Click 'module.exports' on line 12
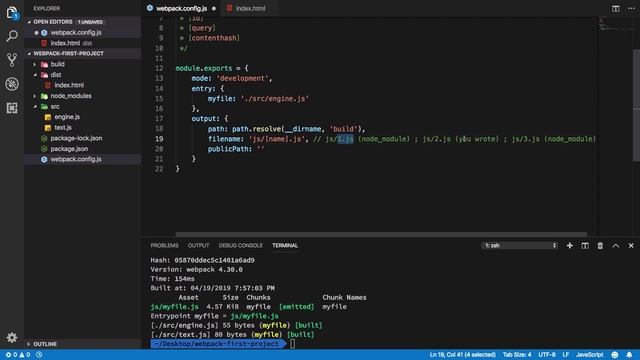 click(204, 68)
